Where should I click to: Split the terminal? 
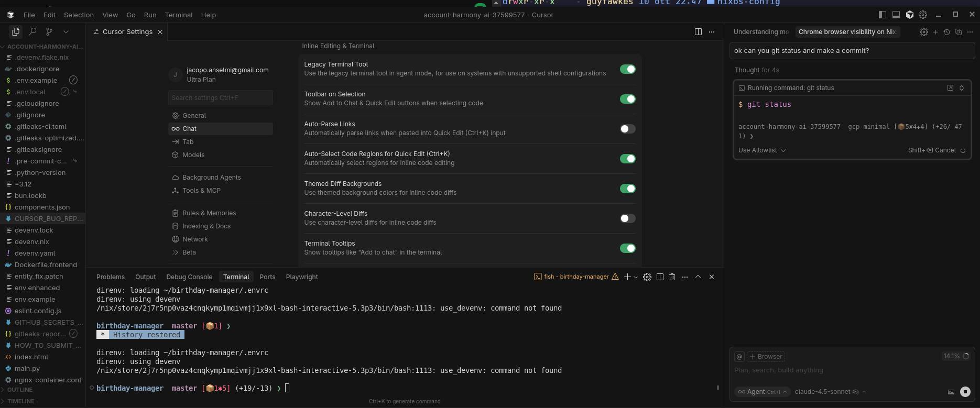(660, 277)
